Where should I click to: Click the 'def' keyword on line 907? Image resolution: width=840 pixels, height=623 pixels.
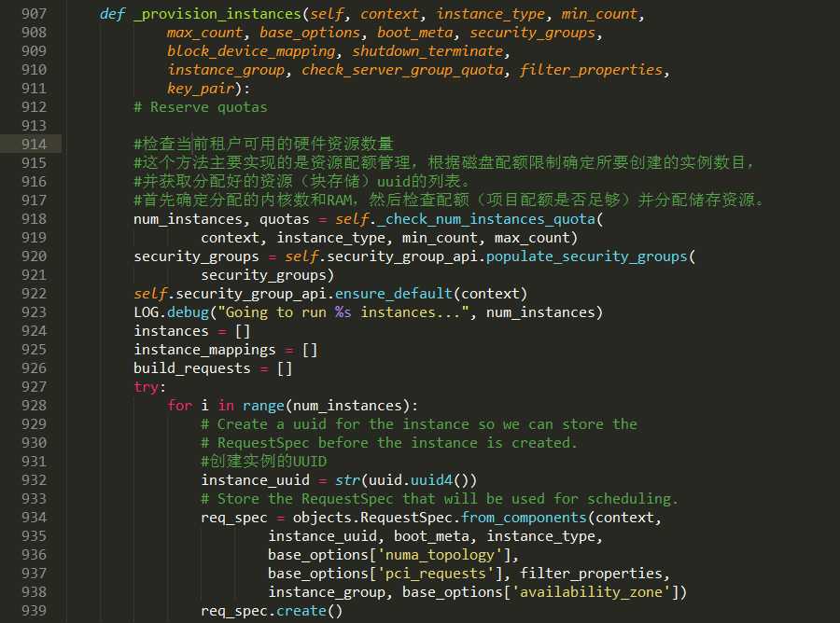click(113, 14)
